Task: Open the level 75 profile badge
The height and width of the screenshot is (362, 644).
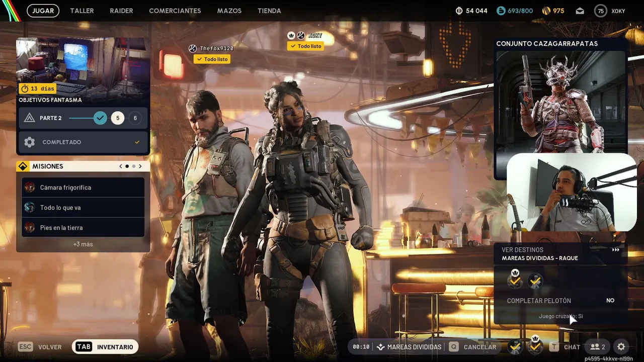Action: pyautogui.click(x=601, y=11)
